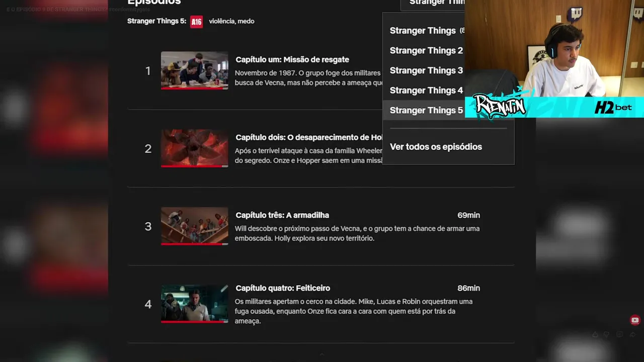Screen dimensions: 644x362
Task: Select 'Stranger Things 2' season
Action: [x=426, y=50]
